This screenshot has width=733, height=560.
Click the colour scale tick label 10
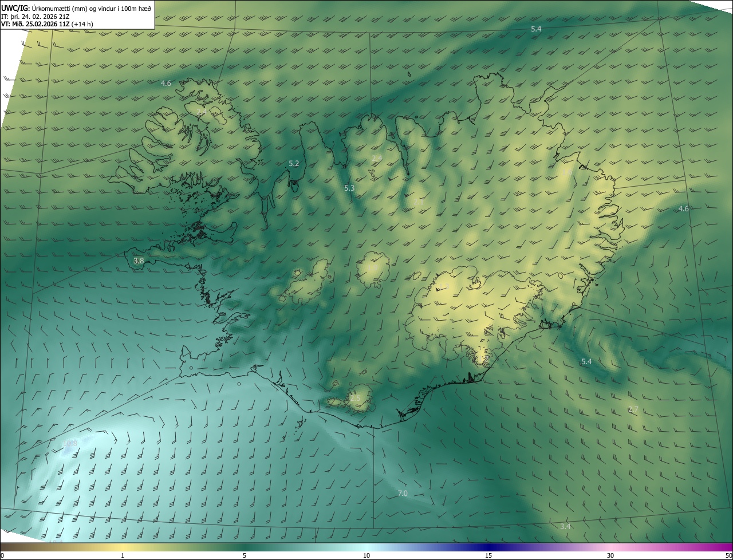tap(366, 556)
